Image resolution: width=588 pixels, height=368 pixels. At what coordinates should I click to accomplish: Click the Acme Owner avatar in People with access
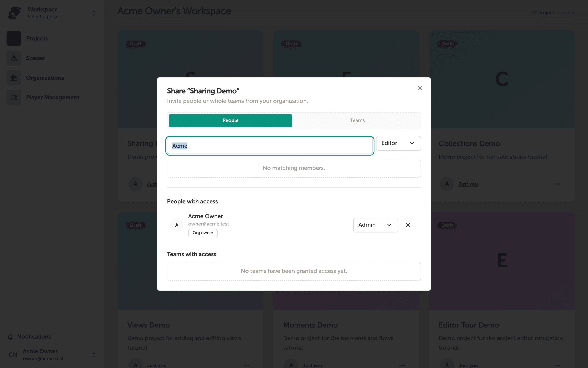click(177, 225)
